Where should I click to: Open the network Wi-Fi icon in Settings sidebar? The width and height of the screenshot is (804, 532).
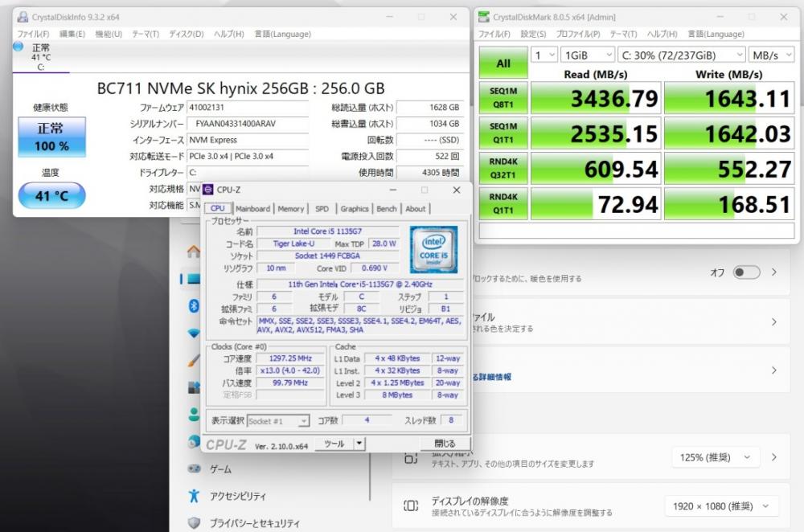click(194, 334)
